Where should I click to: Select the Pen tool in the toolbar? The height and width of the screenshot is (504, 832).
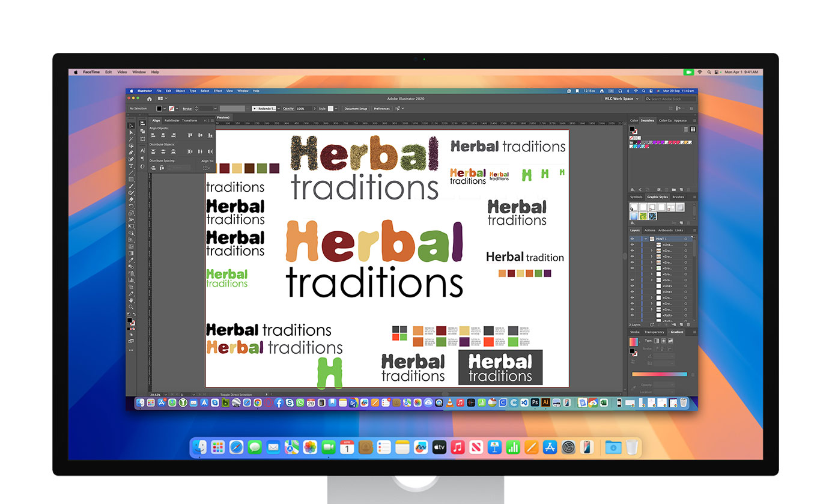click(x=132, y=152)
